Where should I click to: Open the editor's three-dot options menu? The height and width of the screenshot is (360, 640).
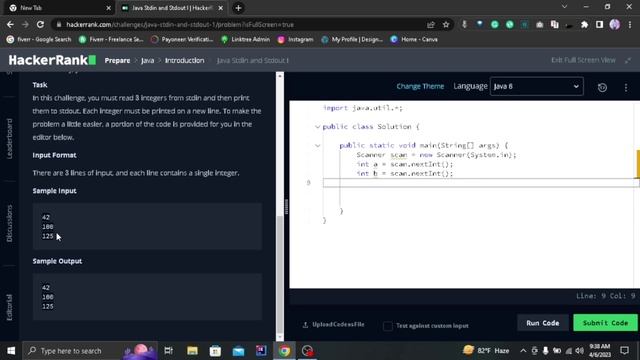[626, 87]
